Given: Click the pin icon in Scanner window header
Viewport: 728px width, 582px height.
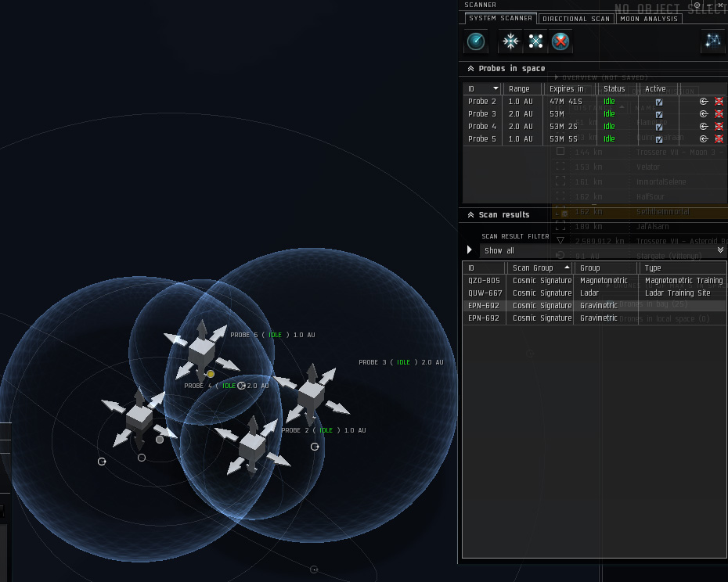Looking at the screenshot, I should pyautogui.click(x=697, y=5).
